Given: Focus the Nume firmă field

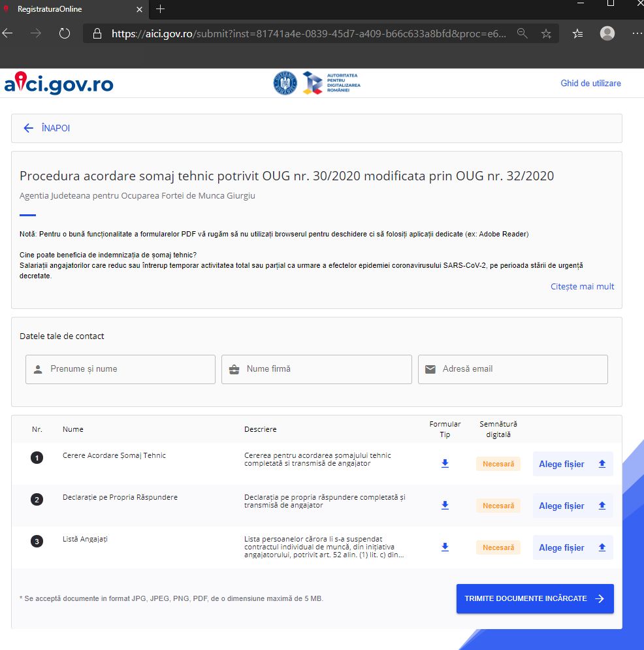Looking at the screenshot, I should coord(317,369).
